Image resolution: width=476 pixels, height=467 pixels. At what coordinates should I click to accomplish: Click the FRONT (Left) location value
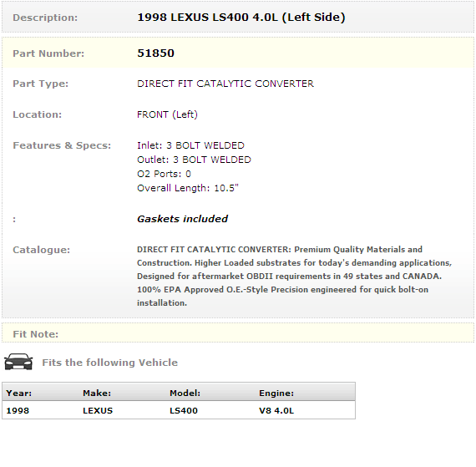tap(167, 114)
